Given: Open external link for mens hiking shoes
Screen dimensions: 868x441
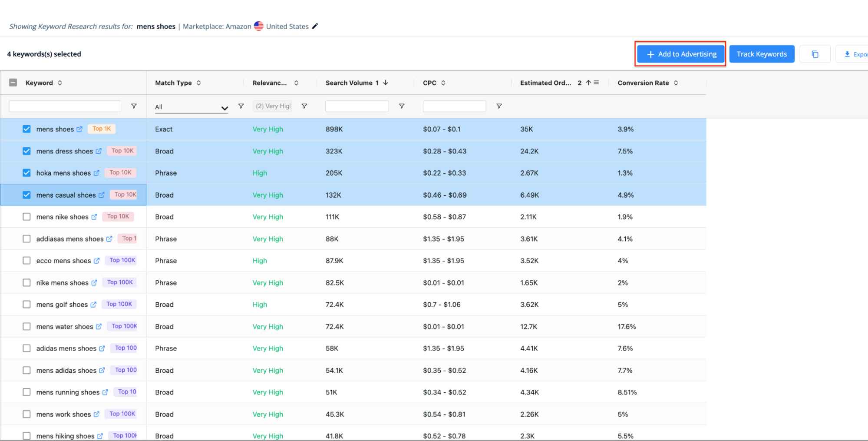Looking at the screenshot, I should tap(100, 436).
